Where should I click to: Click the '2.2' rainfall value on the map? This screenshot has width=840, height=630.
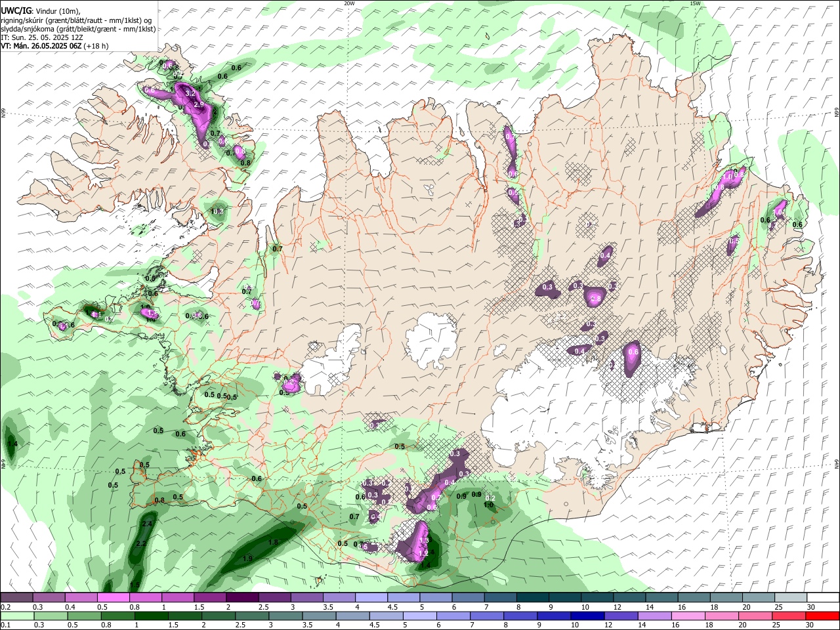(x=141, y=544)
